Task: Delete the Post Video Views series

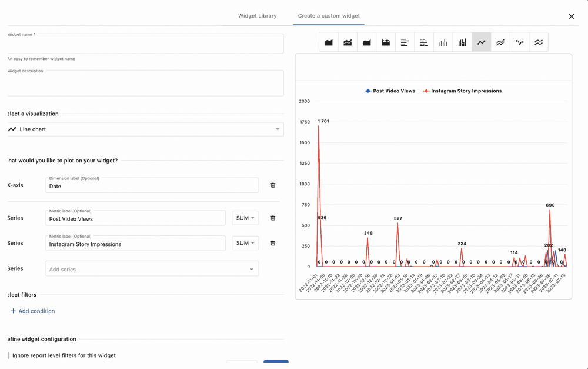Action: pos(273,218)
